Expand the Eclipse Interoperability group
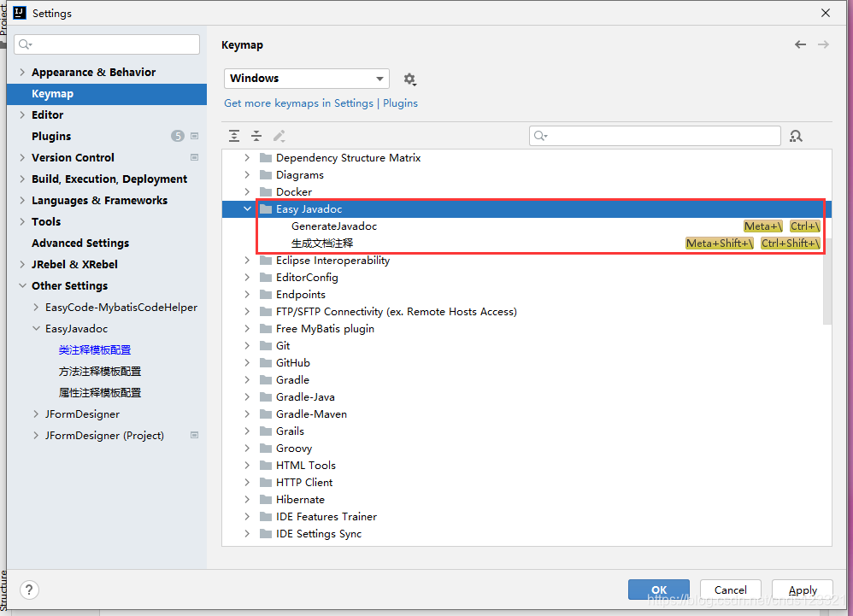This screenshot has height=616, width=853. tap(248, 261)
